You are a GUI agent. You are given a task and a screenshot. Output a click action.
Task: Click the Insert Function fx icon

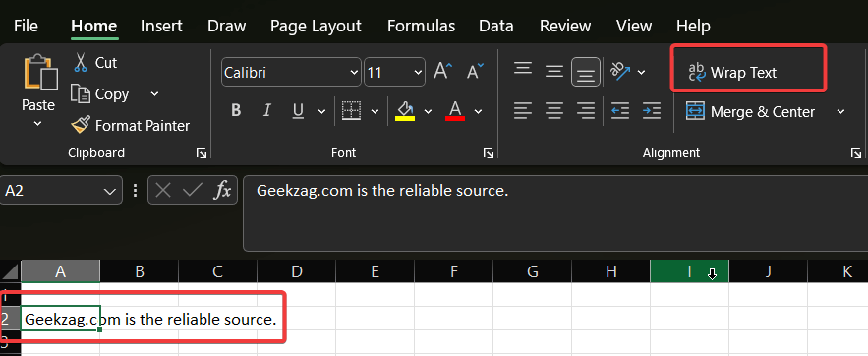[x=222, y=191]
